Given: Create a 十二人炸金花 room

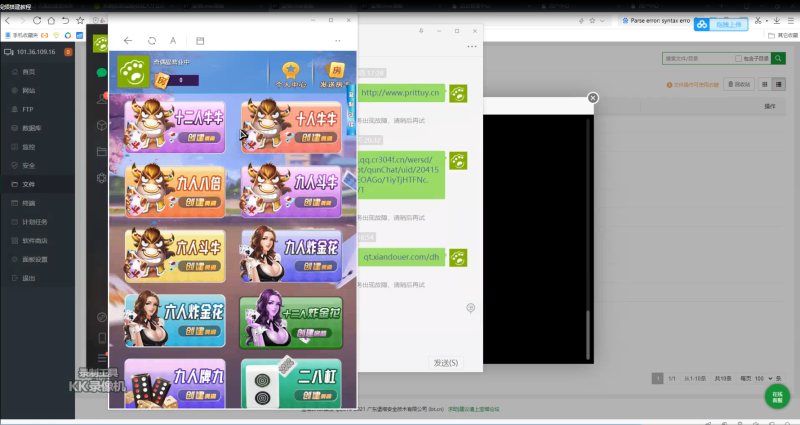Looking at the screenshot, I should tap(311, 333).
